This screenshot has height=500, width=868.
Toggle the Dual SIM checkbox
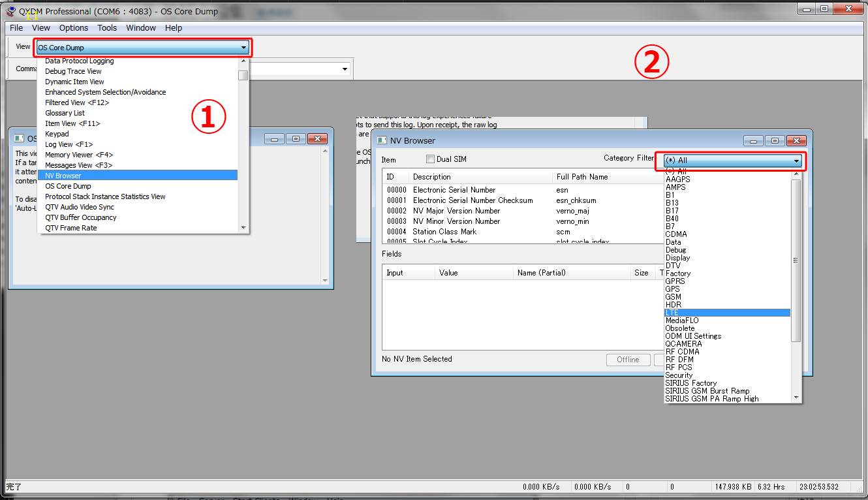[x=430, y=159]
